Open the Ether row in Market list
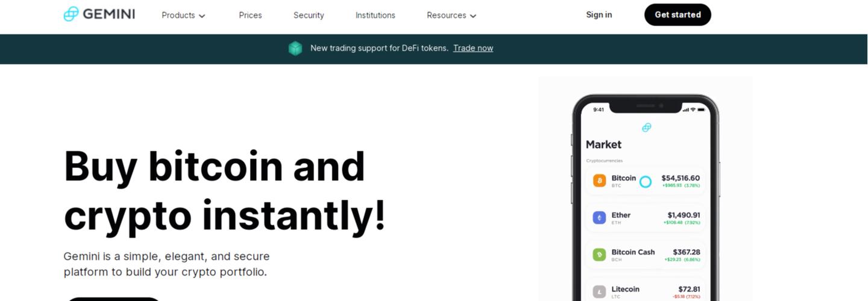The image size is (868, 301). click(646, 218)
